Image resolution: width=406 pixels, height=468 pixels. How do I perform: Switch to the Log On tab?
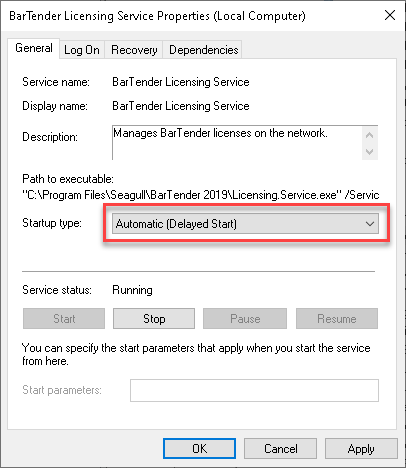point(82,50)
